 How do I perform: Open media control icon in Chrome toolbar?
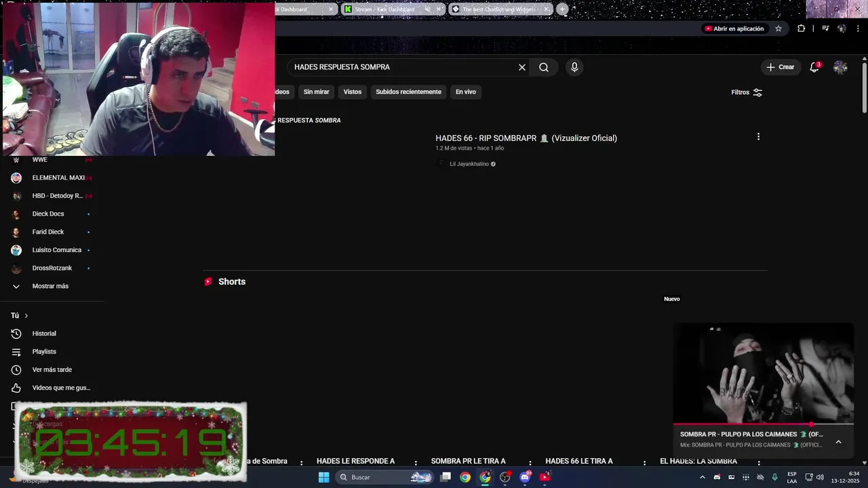click(x=825, y=28)
